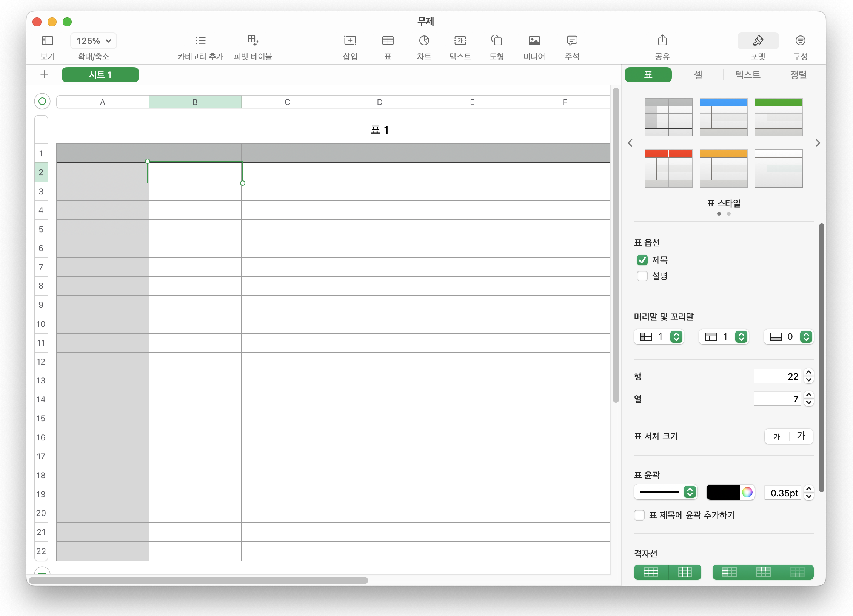Add a Comment (주석) via toolbar
Image resolution: width=853 pixels, height=616 pixels.
[572, 40]
